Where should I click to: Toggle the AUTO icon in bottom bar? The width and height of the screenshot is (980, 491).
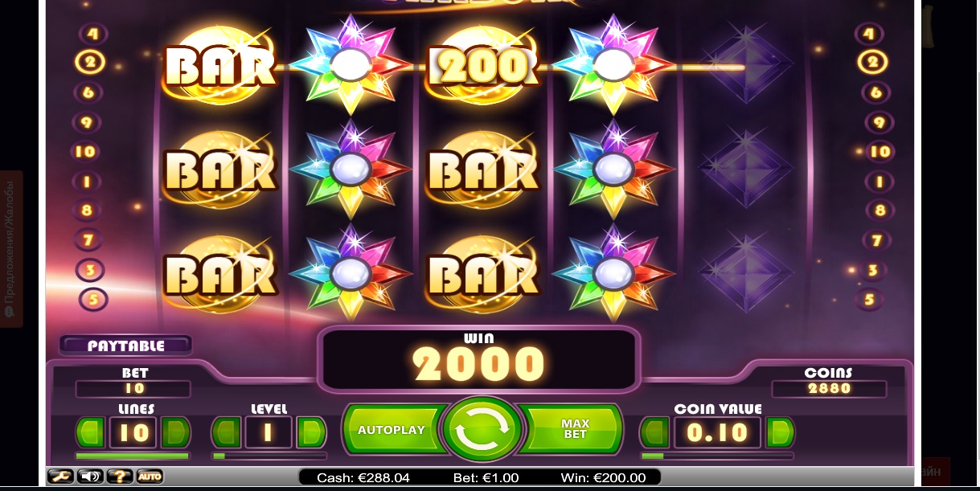click(x=150, y=476)
